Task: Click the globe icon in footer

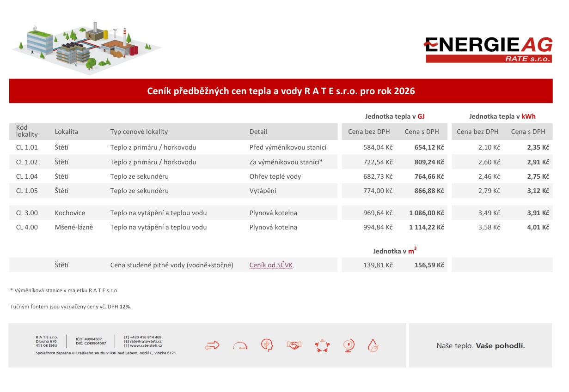Action: pyautogui.click(x=348, y=345)
